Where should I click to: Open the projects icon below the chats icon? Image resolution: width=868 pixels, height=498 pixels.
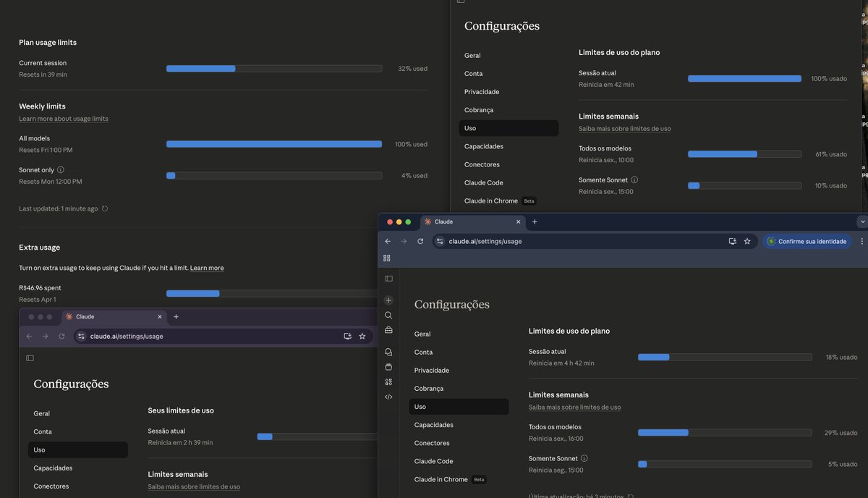[x=388, y=367]
